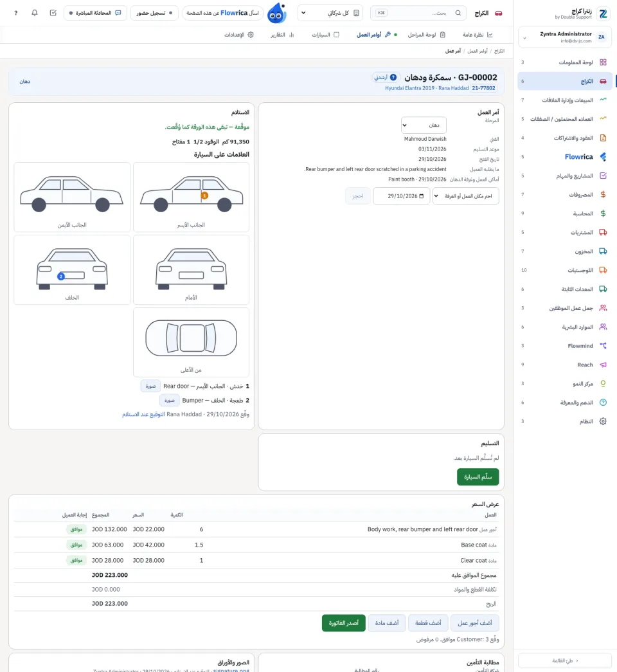The image size is (617, 672).
Task: Open المشتريات purchases sidebar item
Action: coord(565,232)
